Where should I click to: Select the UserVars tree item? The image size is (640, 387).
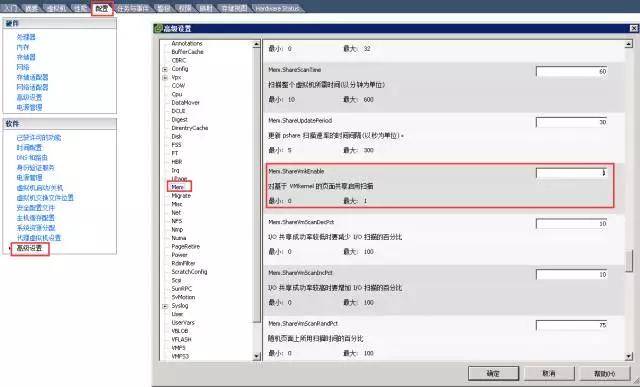pyautogui.click(x=183, y=322)
